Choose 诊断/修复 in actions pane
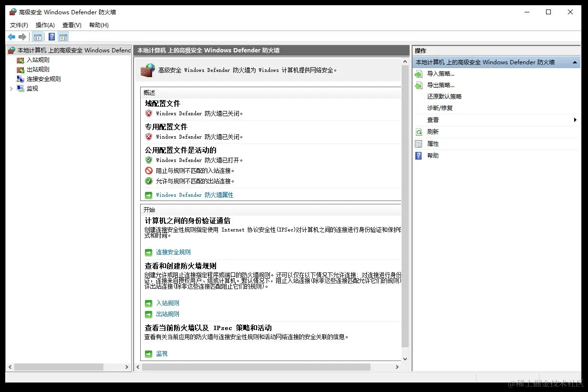 (x=440, y=108)
